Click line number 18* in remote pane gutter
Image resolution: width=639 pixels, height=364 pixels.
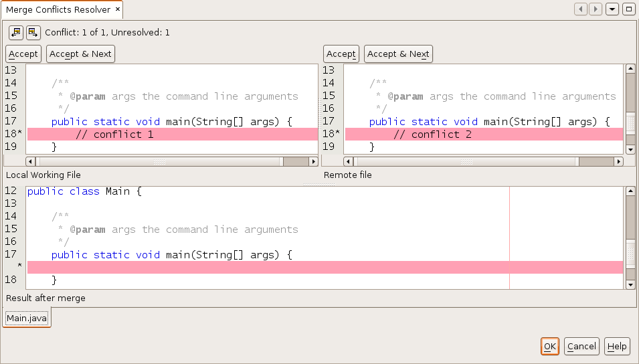click(x=331, y=133)
